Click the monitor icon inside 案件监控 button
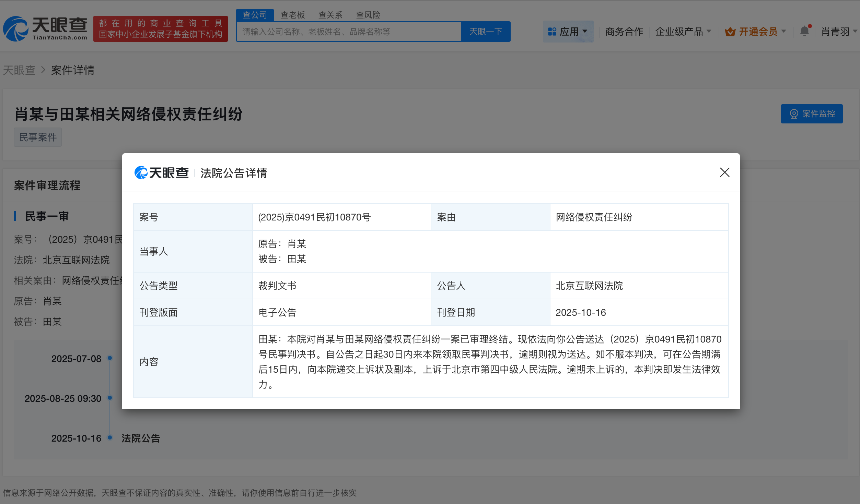The height and width of the screenshot is (504, 860). coord(794,114)
